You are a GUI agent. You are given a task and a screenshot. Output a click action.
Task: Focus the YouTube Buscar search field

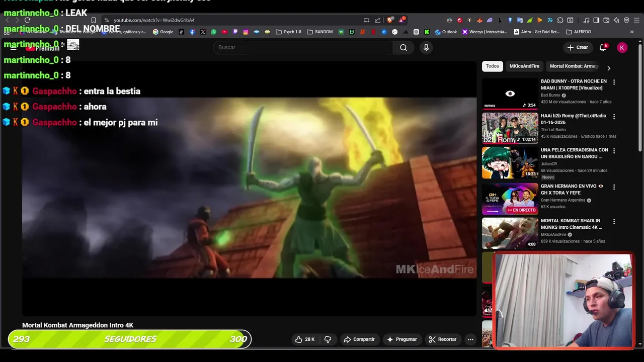[303, 47]
